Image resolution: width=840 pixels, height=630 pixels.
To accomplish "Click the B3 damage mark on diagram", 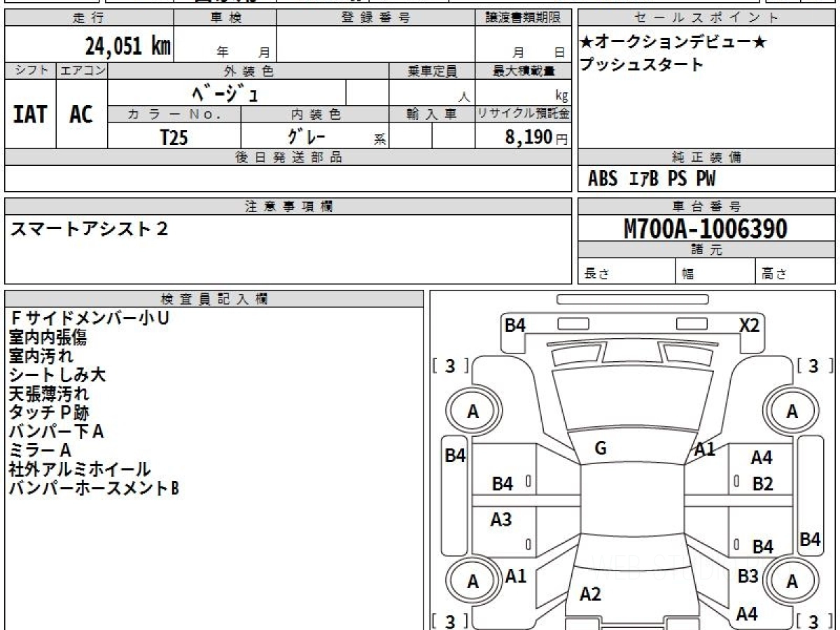I will 748,576.
